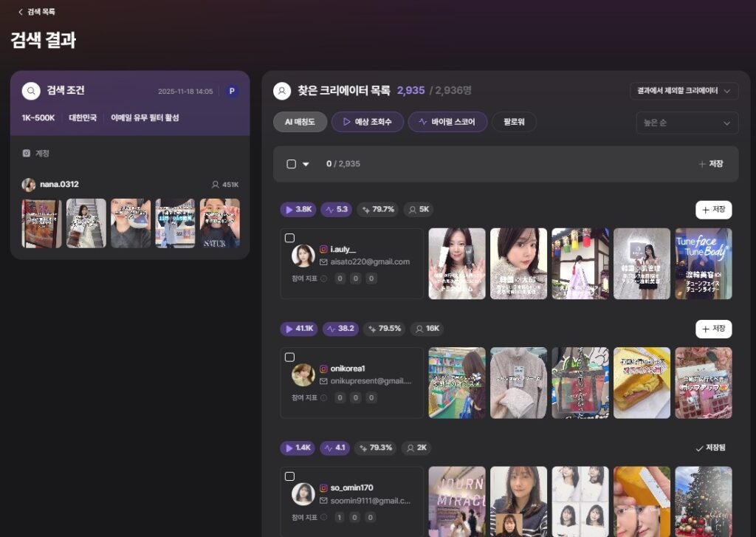Screen dimensions: 756x537
Task: Click the search magnifier icon in 검색 조건
Action: pos(31,91)
